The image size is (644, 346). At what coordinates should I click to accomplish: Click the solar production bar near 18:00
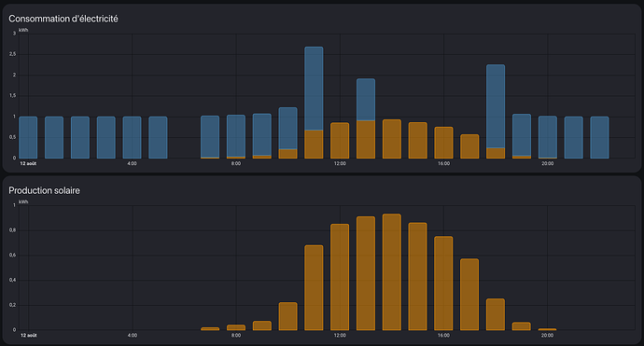[x=496, y=314]
